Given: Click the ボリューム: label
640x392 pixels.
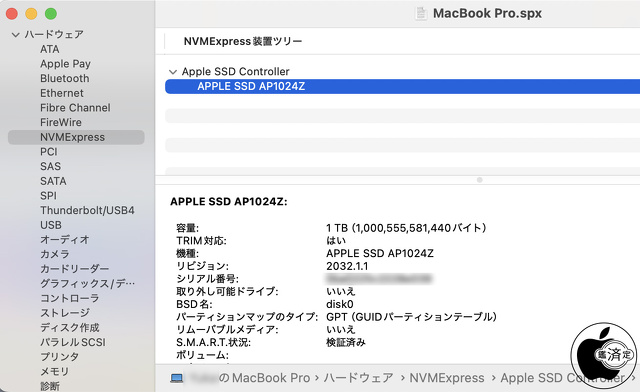Looking at the screenshot, I should [202, 355].
